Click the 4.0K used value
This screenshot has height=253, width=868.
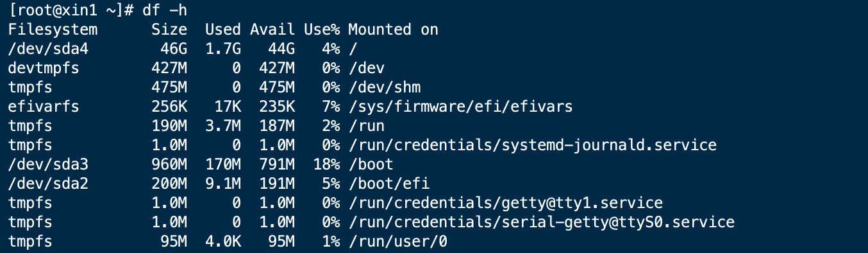(x=224, y=241)
